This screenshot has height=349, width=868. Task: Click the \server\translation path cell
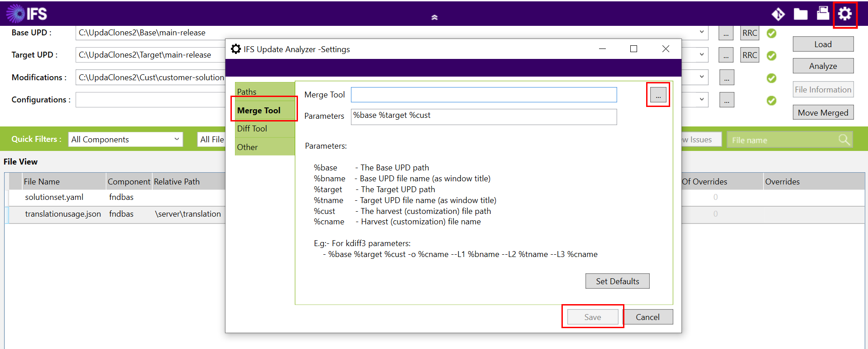tap(188, 214)
